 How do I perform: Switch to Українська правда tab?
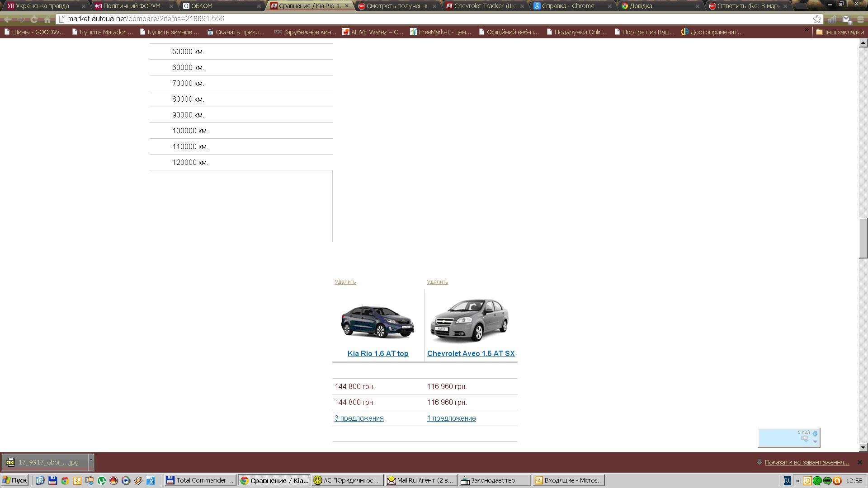[x=42, y=6]
